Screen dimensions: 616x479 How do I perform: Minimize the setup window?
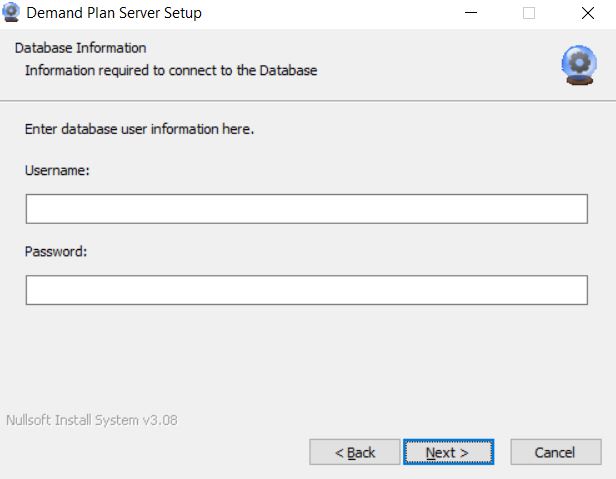click(x=471, y=14)
